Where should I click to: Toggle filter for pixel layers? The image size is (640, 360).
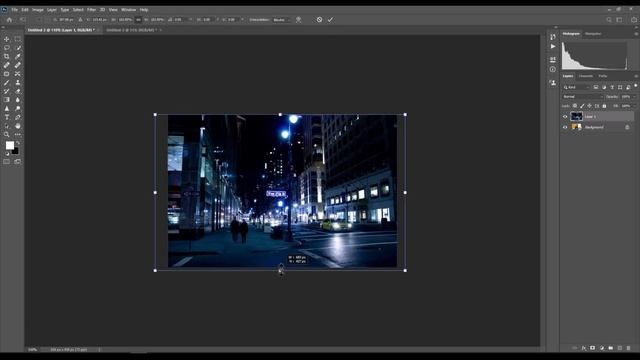[x=596, y=87]
